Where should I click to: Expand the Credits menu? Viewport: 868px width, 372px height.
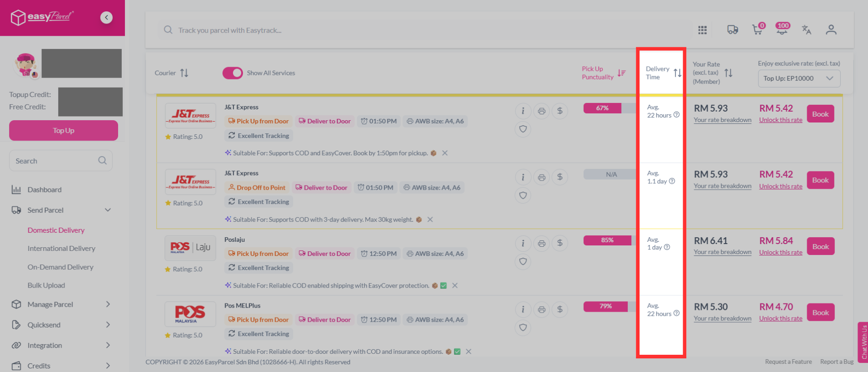pyautogui.click(x=108, y=366)
